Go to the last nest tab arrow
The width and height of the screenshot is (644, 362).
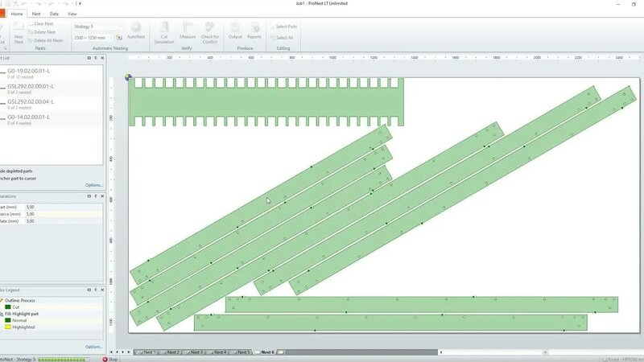click(x=129, y=352)
